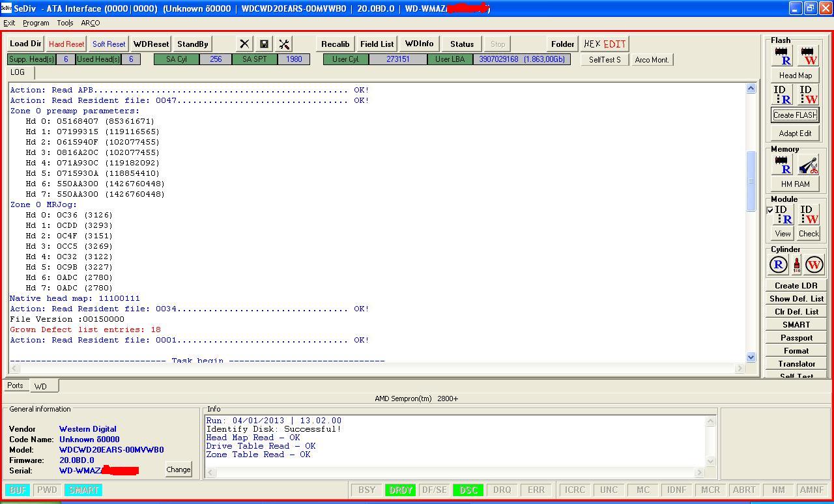The width and height of the screenshot is (834, 504).
Task: Click the log horizontal scroll right arrow
Action: pyautogui.click(x=740, y=369)
